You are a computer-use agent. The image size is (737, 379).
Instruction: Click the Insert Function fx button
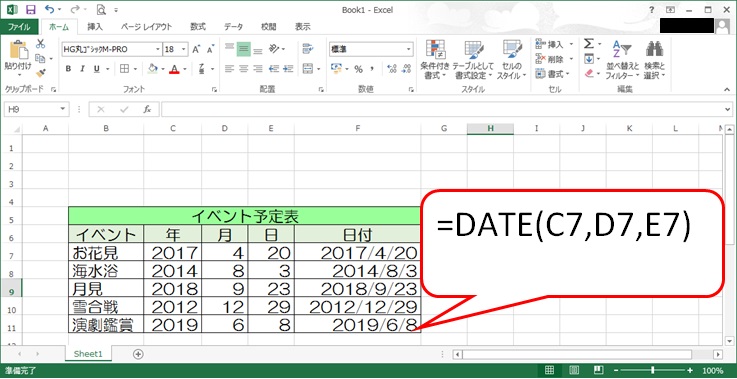coord(147,109)
